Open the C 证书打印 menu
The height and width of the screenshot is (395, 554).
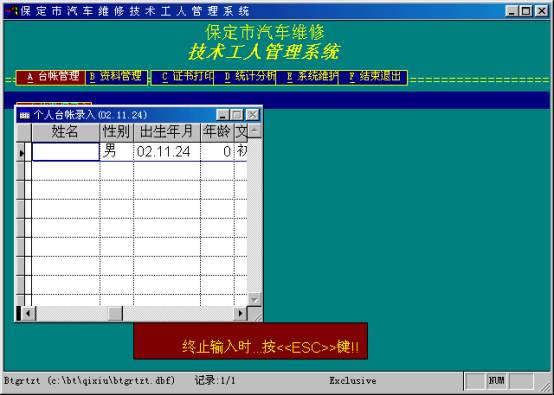(x=183, y=77)
